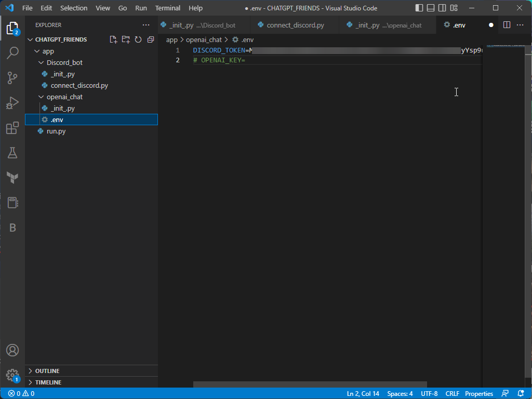This screenshot has width=532, height=399.
Task: Click errors and warnings count in status bar
Action: coord(21,394)
